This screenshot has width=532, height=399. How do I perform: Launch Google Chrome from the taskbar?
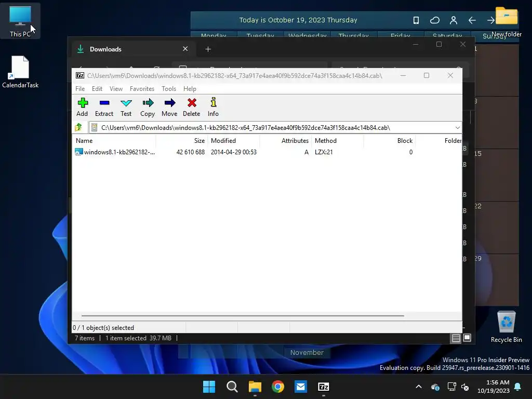(x=278, y=387)
